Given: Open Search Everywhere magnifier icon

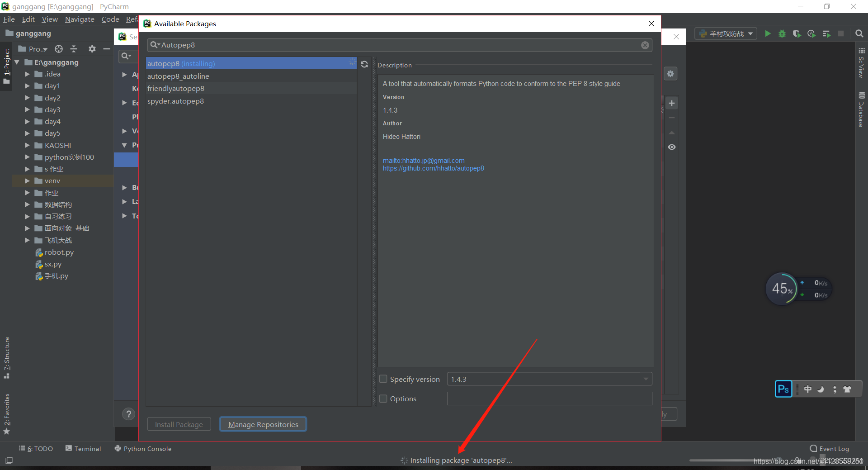Looking at the screenshot, I should [859, 33].
